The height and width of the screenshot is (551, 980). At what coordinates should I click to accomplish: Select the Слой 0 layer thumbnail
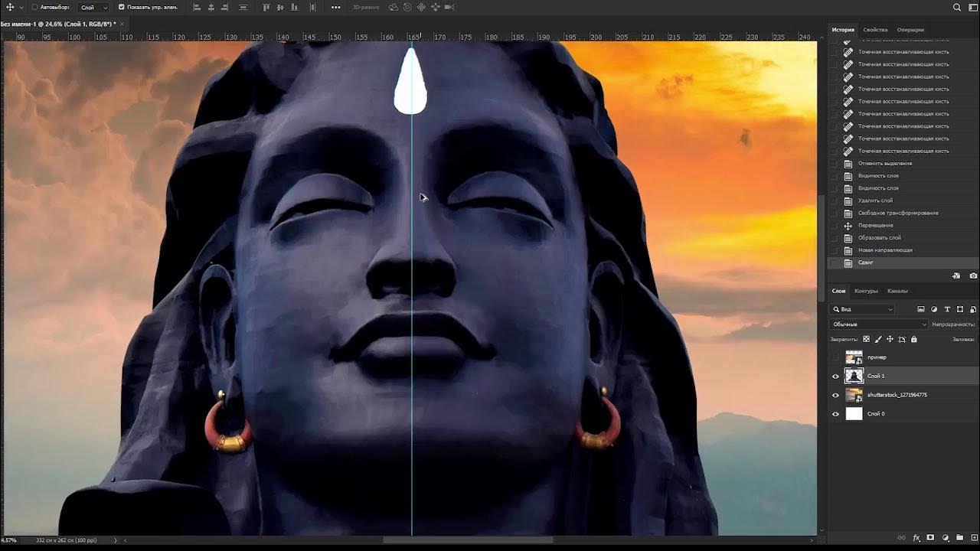854,414
